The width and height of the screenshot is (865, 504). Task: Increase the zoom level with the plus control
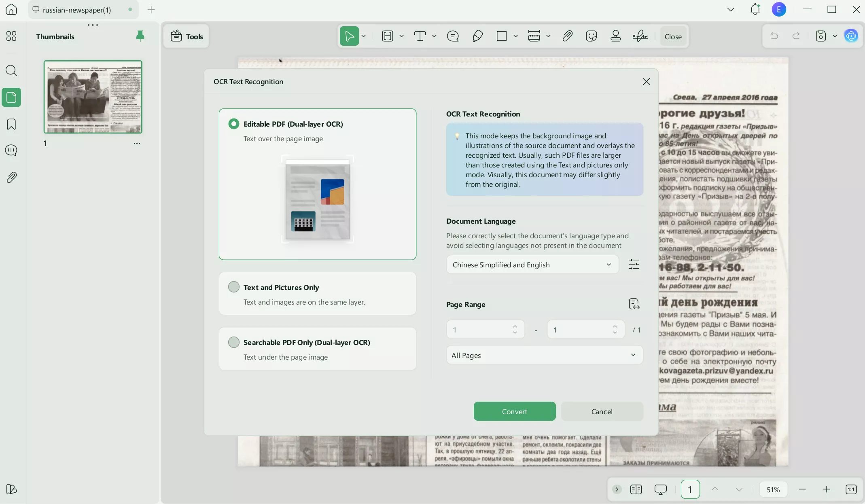pyautogui.click(x=827, y=489)
